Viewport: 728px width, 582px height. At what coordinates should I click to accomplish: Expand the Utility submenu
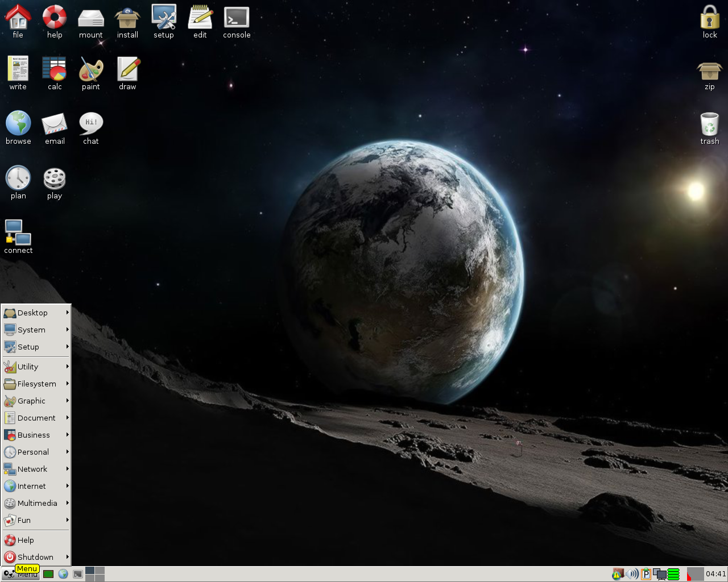pyautogui.click(x=36, y=367)
